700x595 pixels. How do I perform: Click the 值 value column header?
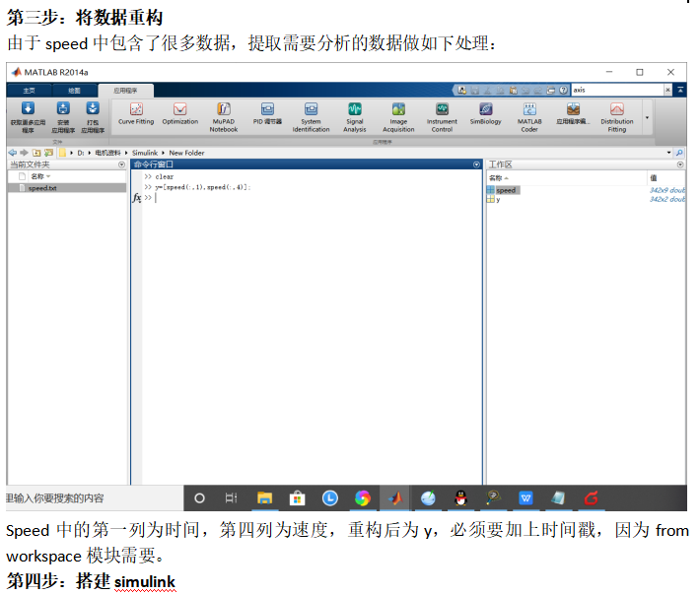click(654, 178)
